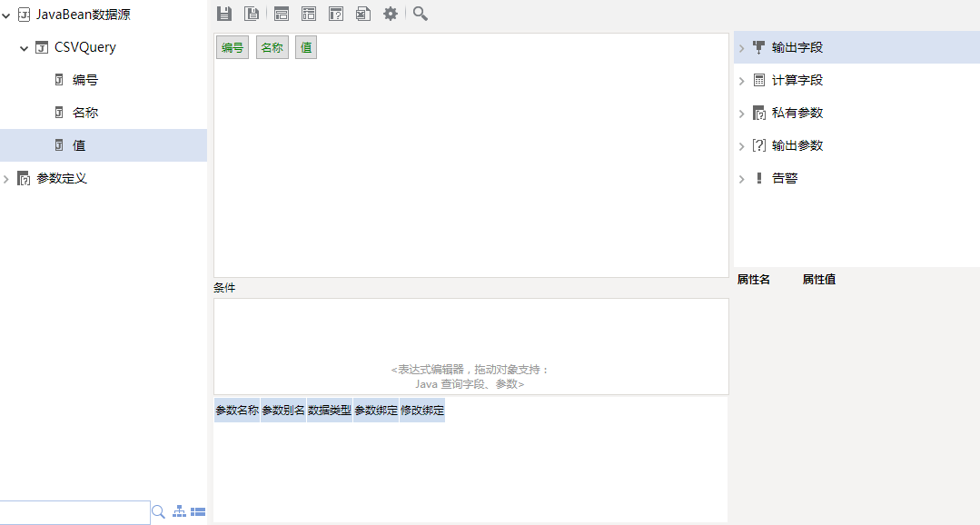Click the 条件 label above the editor
This screenshot has height=525, width=980.
tap(224, 288)
